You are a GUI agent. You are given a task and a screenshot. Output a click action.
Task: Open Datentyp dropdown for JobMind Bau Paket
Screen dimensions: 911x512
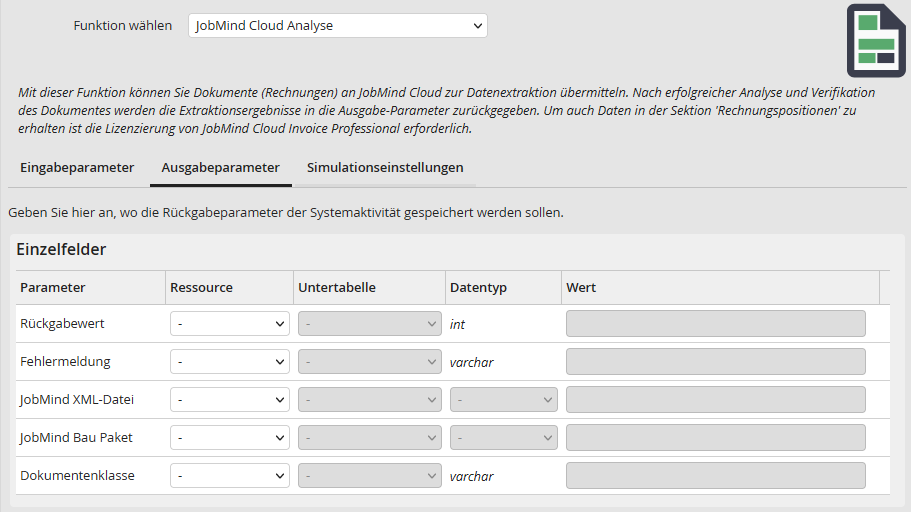(x=503, y=438)
